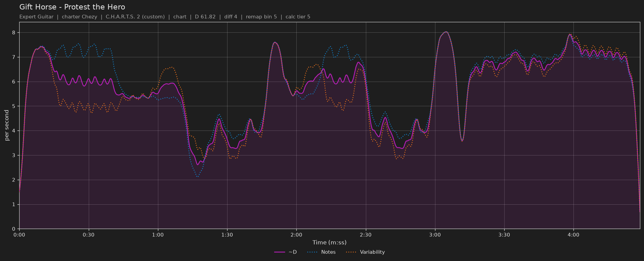Click the '5' y-axis tick label
Screen dimensions: 644x261
point(14,106)
